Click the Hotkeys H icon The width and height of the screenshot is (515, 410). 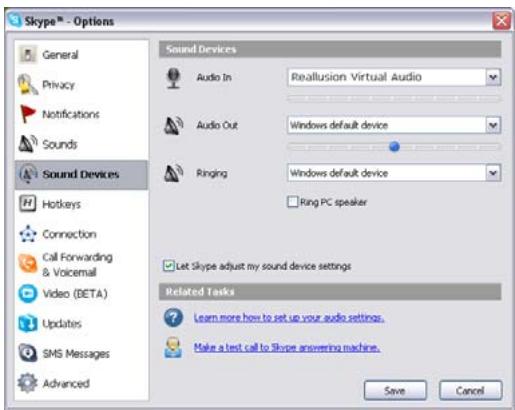(28, 203)
